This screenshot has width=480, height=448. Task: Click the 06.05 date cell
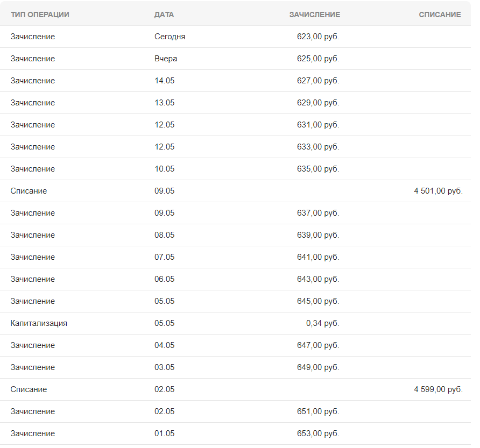[x=165, y=279]
